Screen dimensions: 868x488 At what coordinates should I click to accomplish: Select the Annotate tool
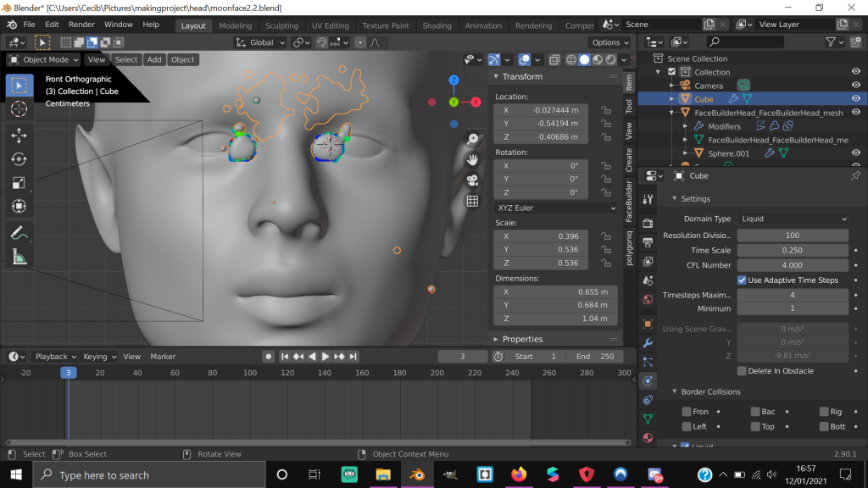(19, 233)
